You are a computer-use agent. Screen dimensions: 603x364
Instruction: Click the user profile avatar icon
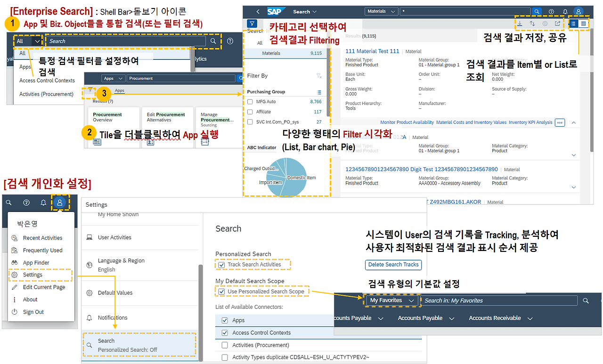click(x=578, y=11)
